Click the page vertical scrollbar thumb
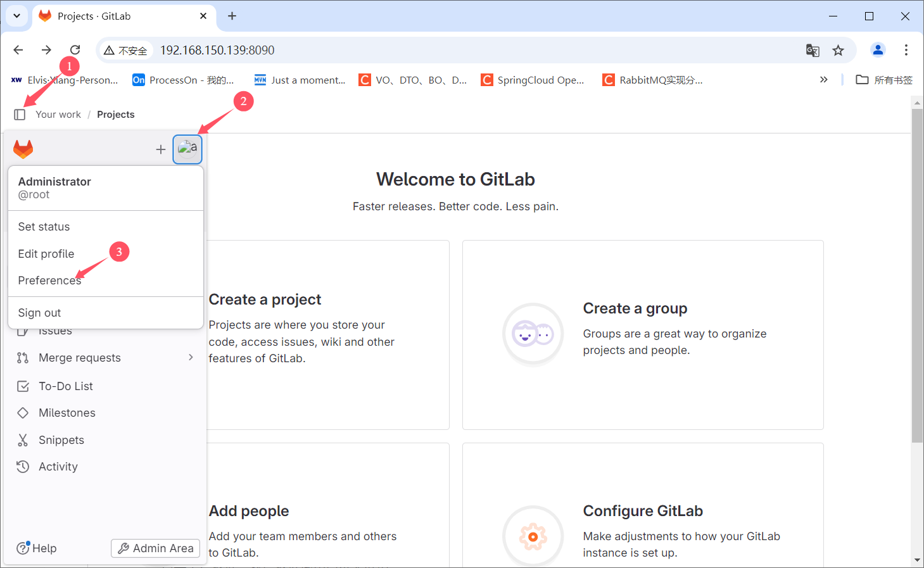Screen dimensions: 924x568 tap(917, 275)
